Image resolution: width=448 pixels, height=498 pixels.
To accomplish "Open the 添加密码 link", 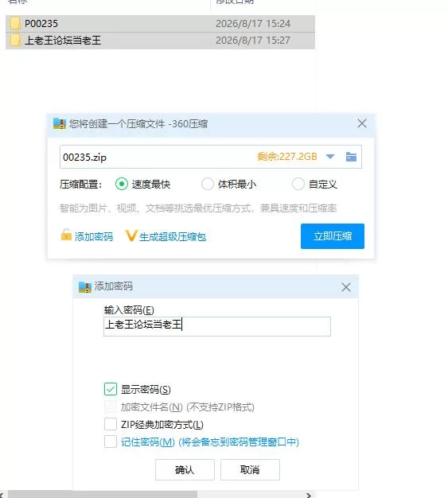I will point(94,236).
